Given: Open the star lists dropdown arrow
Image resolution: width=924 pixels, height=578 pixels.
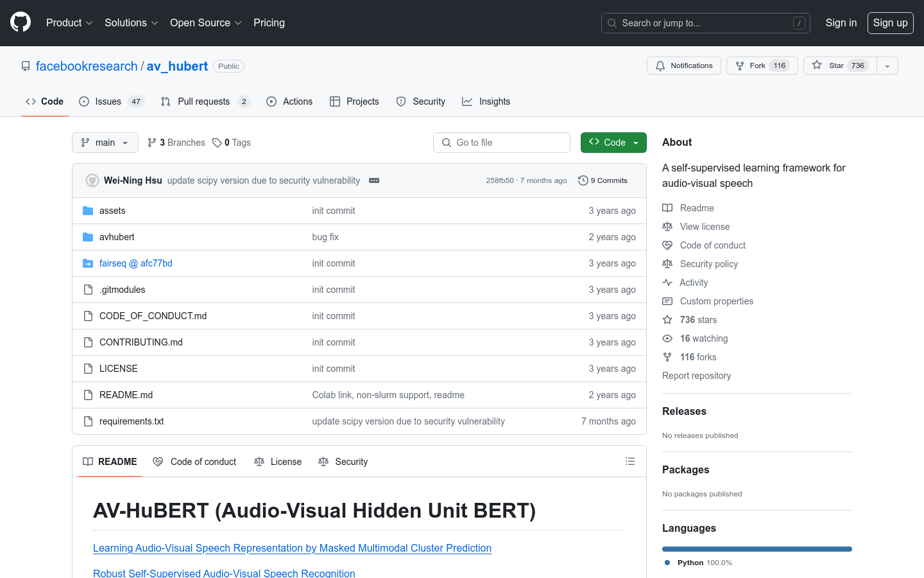Looking at the screenshot, I should [887, 66].
